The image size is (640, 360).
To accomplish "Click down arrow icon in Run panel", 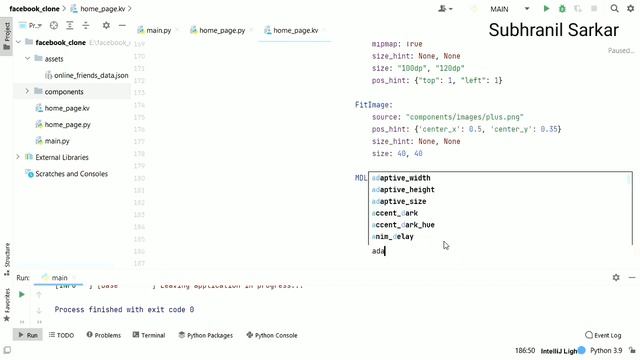I will pyautogui.click(x=39, y=311).
